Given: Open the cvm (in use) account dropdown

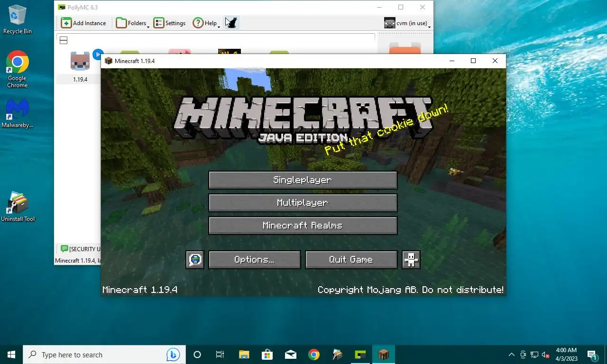Looking at the screenshot, I should pyautogui.click(x=407, y=23).
